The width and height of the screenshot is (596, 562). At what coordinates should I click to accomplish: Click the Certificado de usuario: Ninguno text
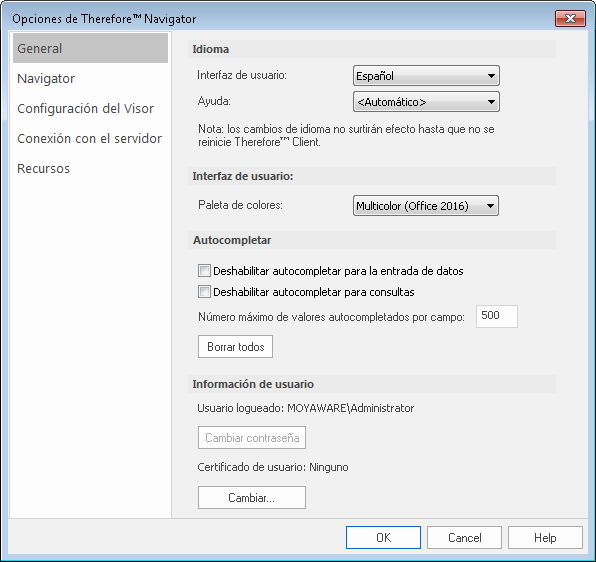[x=273, y=467]
